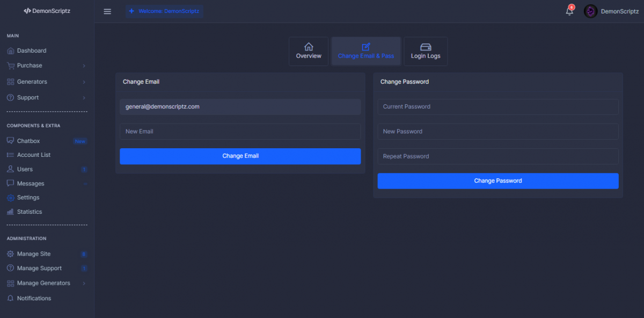Open the Login Logs tab
This screenshot has height=318, width=644.
pos(426,52)
